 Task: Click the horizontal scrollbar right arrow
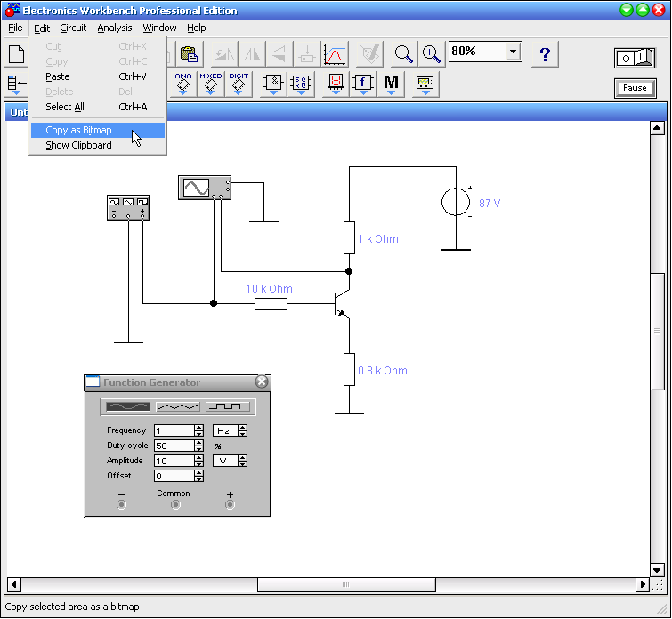point(642,584)
